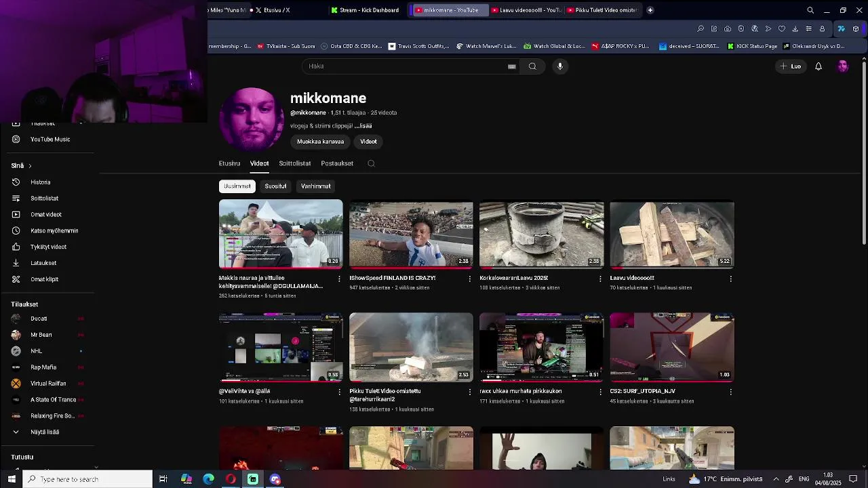The width and height of the screenshot is (868, 488).
Task: Open YouTube notifications bell
Action: [818, 66]
